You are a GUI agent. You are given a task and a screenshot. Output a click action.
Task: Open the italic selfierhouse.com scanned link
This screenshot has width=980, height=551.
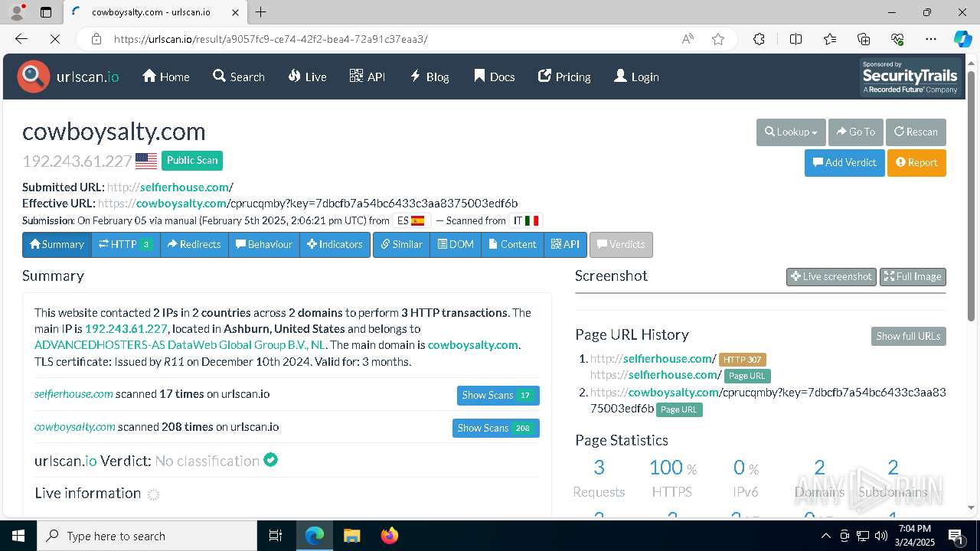(73, 394)
